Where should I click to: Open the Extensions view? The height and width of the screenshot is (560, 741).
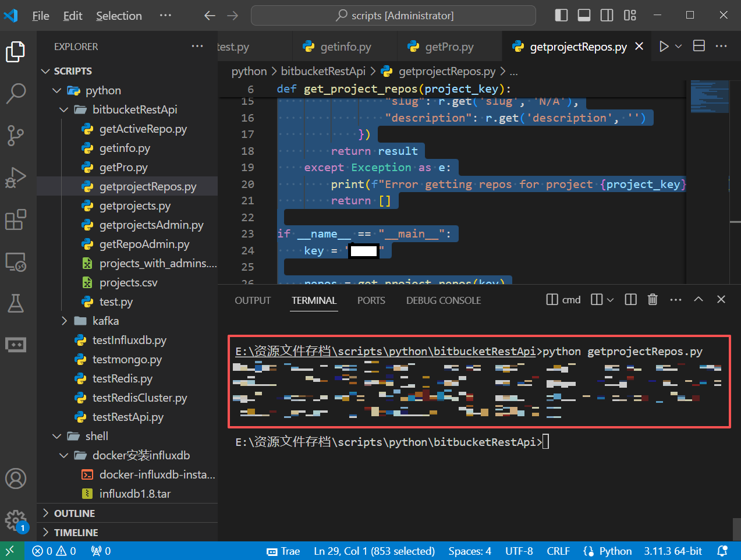pyautogui.click(x=16, y=220)
